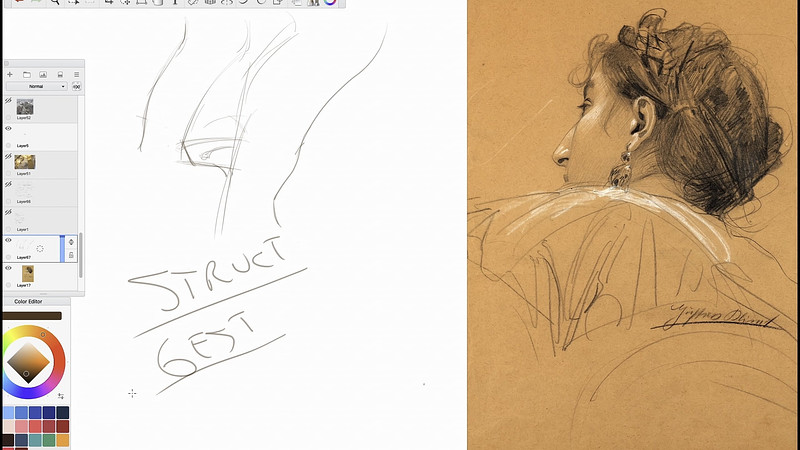
Task: Pick the coral red swatch
Action: click(x=35, y=426)
